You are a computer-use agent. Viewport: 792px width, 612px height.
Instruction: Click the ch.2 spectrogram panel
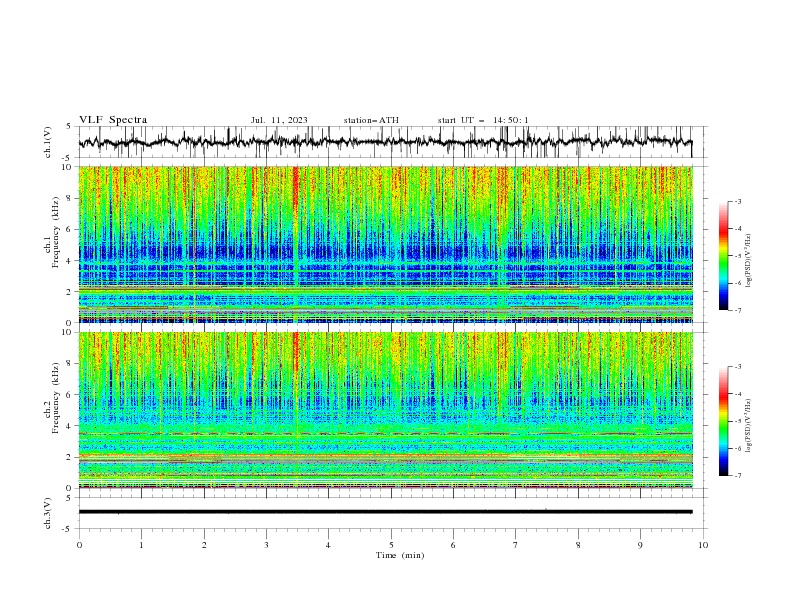(x=386, y=410)
